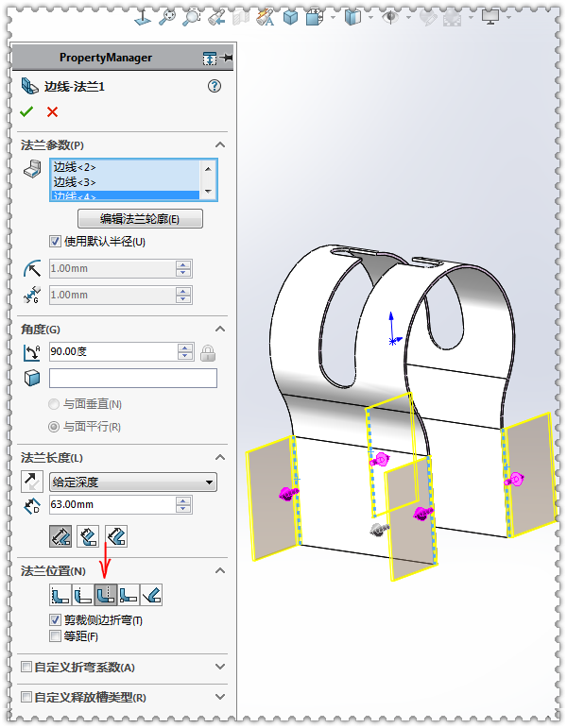
Task: Collapse 法兰长度(L) section
Action: coord(220,458)
